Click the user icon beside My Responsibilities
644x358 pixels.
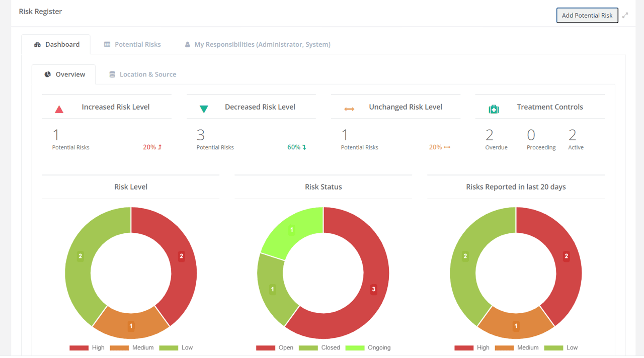click(187, 44)
